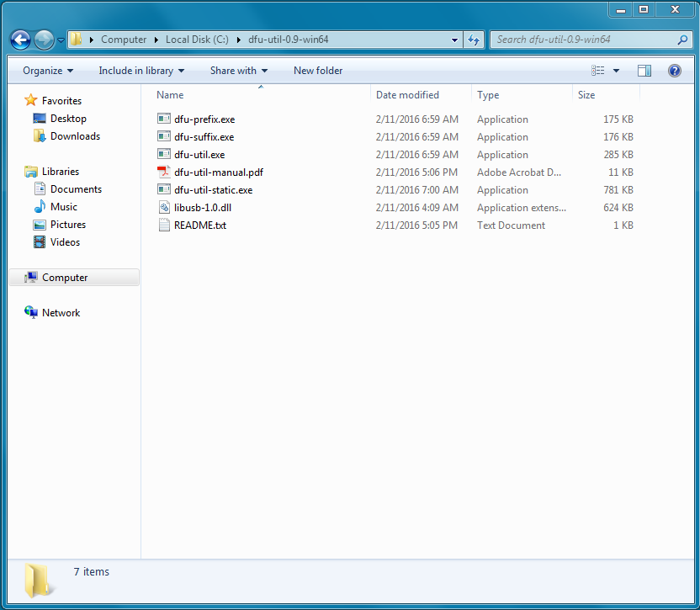
Task: Create a New folder
Action: tap(318, 71)
